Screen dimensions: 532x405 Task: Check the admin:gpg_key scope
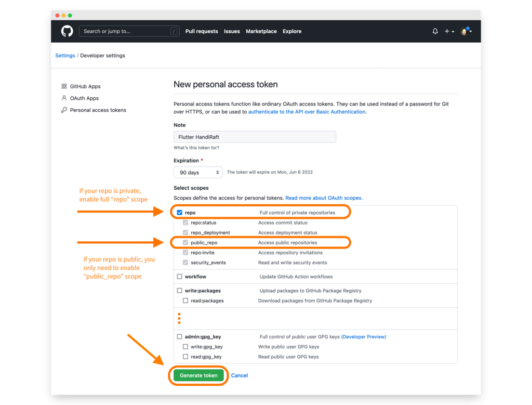(179, 336)
